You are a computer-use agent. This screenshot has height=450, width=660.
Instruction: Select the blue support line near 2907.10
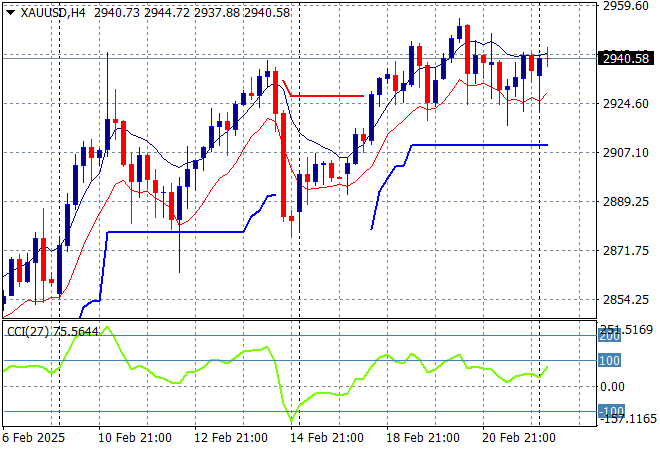click(479, 145)
